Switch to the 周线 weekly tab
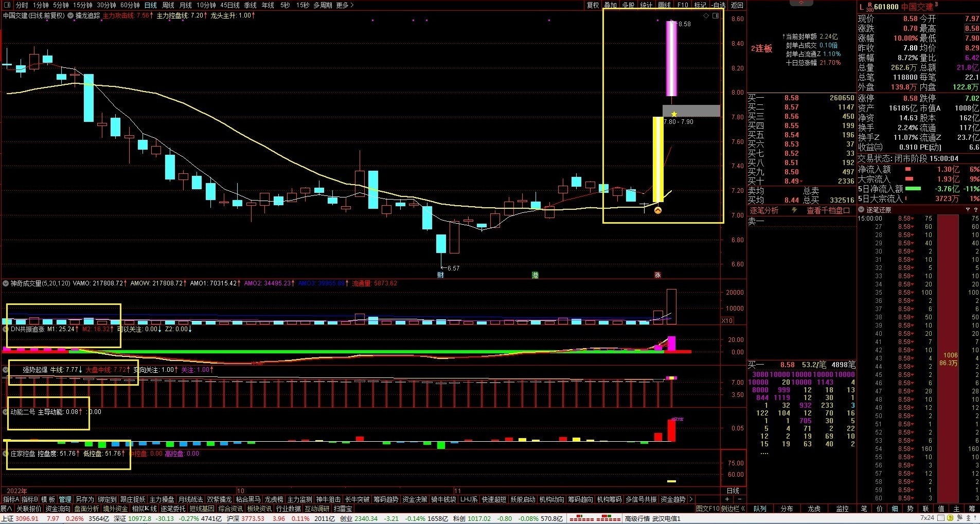 tap(168, 5)
